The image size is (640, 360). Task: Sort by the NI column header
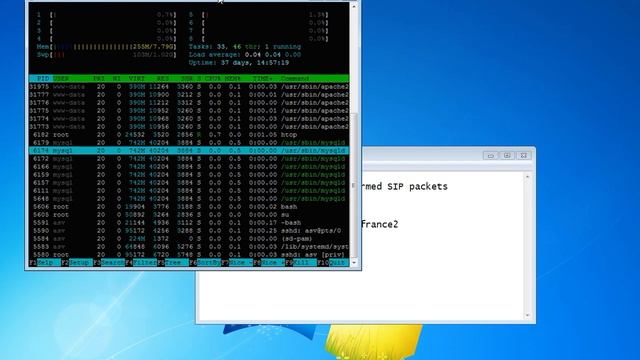(x=117, y=78)
